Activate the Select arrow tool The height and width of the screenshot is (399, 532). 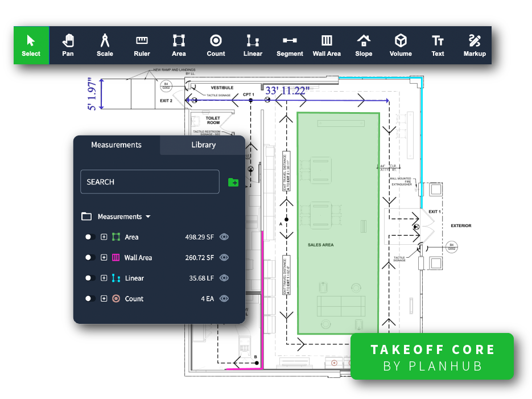point(31,45)
